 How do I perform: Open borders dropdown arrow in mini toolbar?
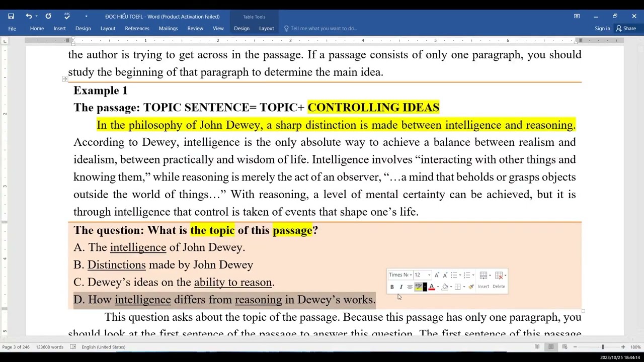pyautogui.click(x=464, y=287)
